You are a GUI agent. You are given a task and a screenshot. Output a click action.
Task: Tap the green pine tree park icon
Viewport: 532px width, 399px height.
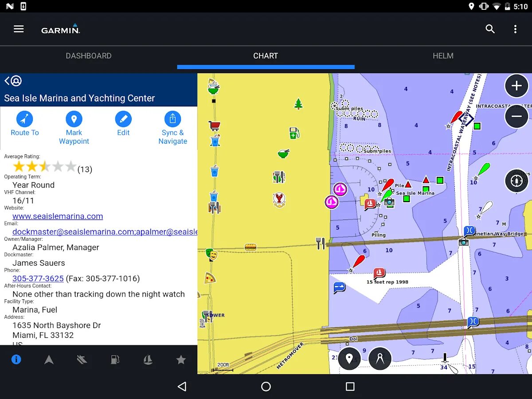coord(298,104)
